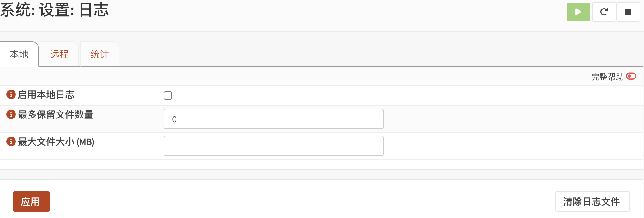Click info icon beside 最多保留文件数量
The image size is (644, 218).
coord(11,114)
